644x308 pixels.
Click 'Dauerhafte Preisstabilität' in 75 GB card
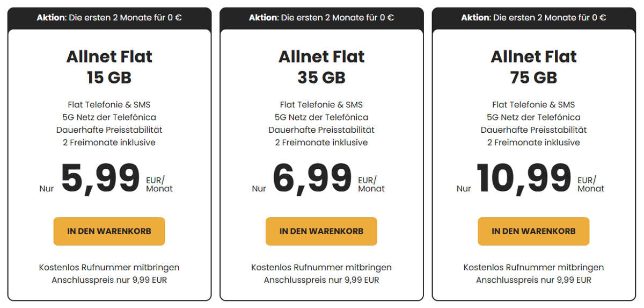pyautogui.click(x=534, y=130)
